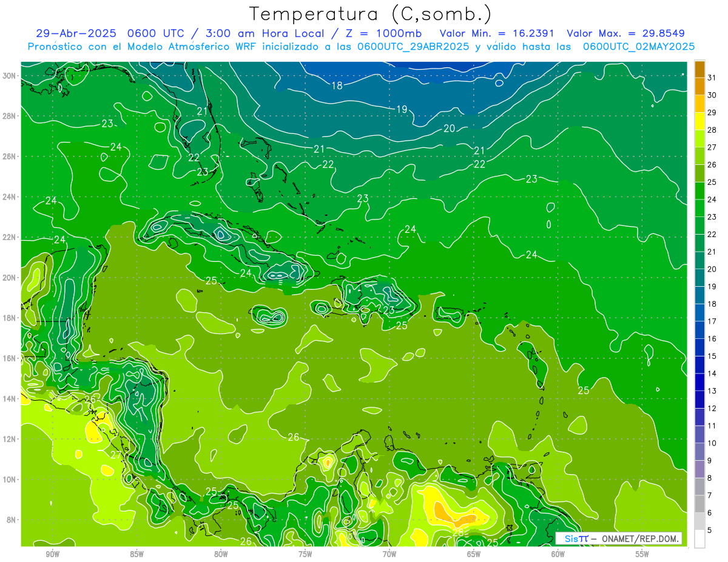This screenshot has width=728, height=562.
Task: Click the '14N' latitude axis label
Action: tap(10, 399)
